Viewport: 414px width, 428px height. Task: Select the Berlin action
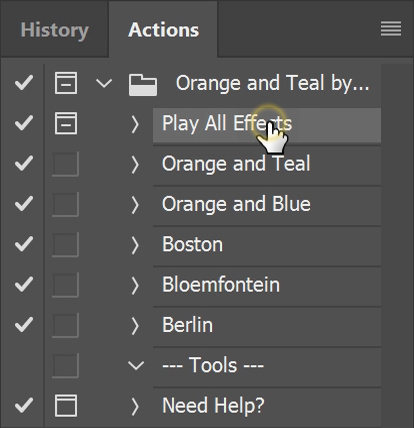point(267,325)
